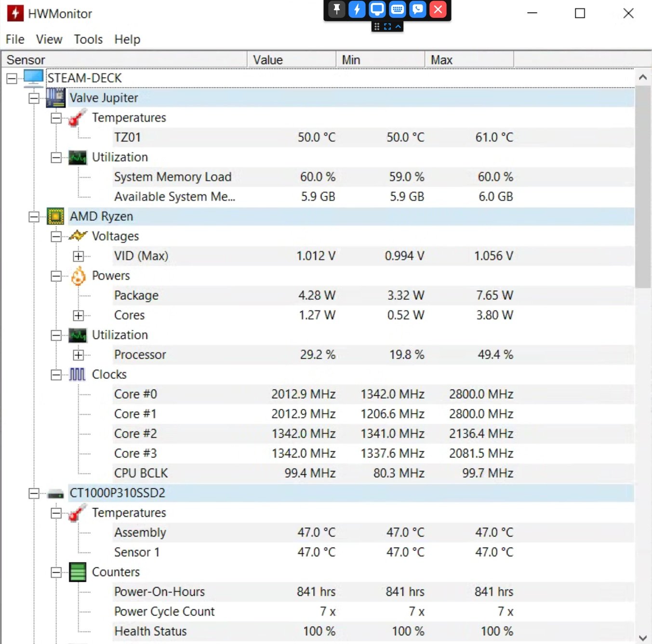The height and width of the screenshot is (644, 652).
Task: Click the HWMonitor app icon in the title bar
Action: [x=15, y=13]
